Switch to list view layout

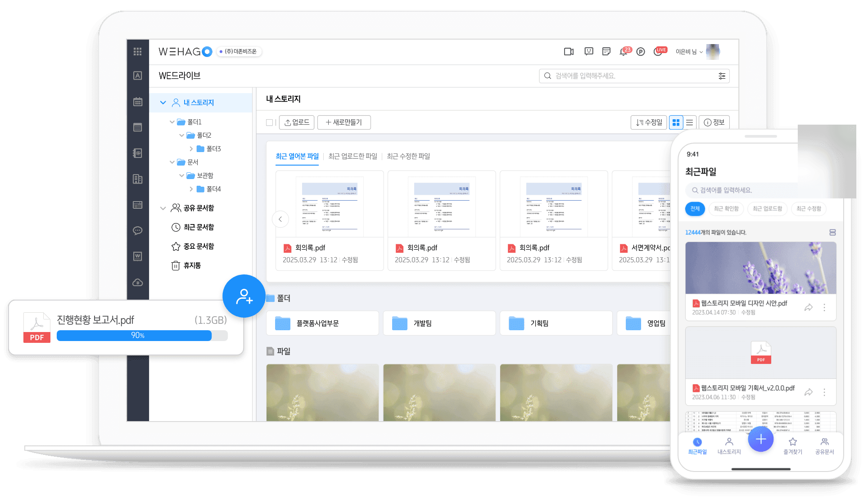(x=690, y=122)
